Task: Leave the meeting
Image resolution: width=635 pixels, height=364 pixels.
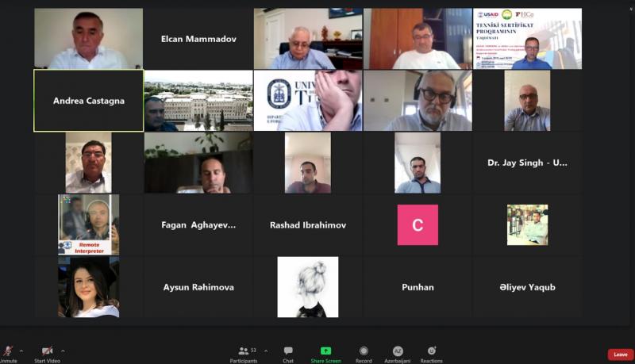Action: tap(621, 354)
